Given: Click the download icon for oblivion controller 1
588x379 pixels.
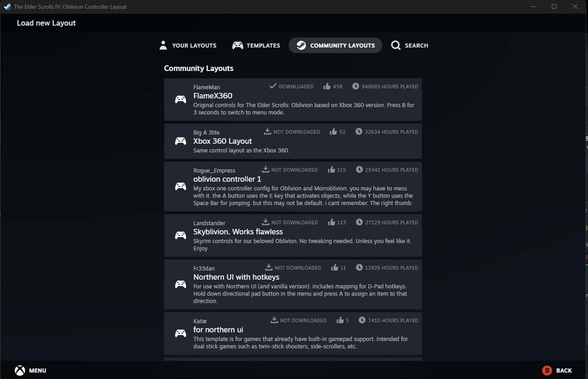Looking at the screenshot, I should pyautogui.click(x=265, y=169).
